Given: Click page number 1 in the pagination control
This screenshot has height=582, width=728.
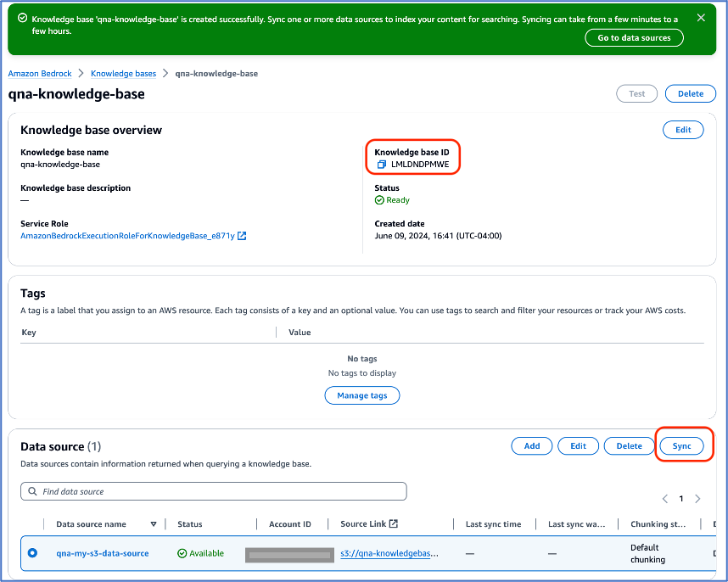Looking at the screenshot, I should click(x=680, y=499).
